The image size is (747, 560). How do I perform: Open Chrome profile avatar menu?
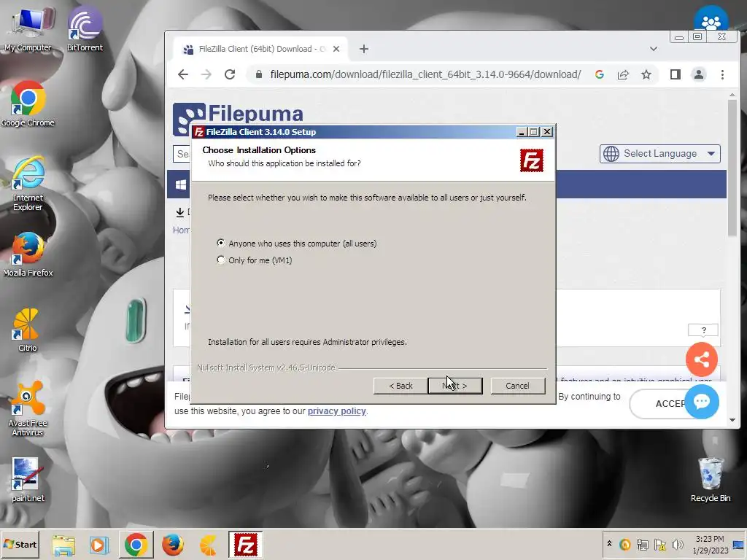tap(698, 74)
